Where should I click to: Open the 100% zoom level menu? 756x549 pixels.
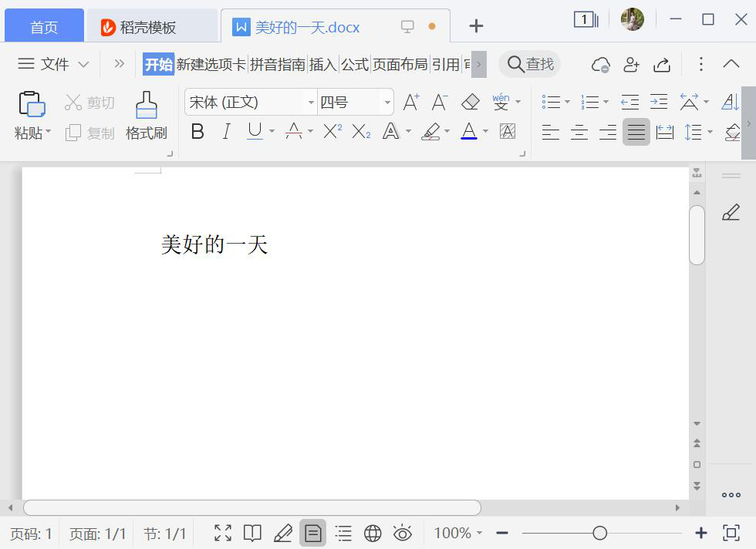point(457,533)
